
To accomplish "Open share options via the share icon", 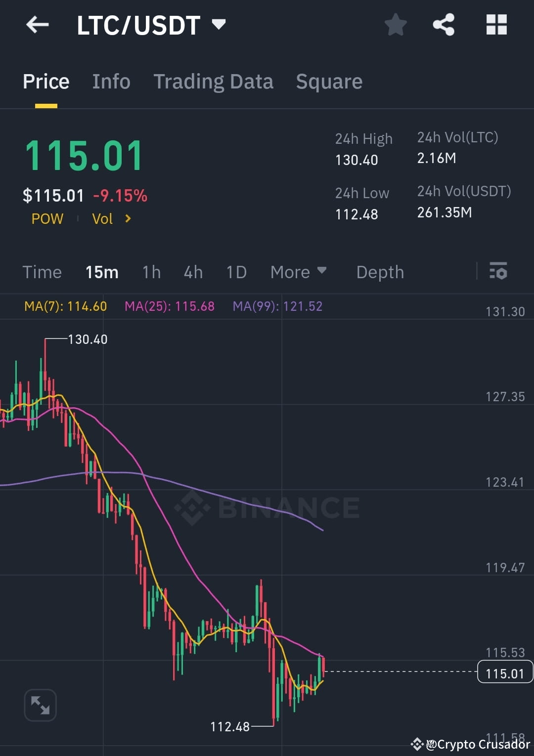I will point(444,25).
